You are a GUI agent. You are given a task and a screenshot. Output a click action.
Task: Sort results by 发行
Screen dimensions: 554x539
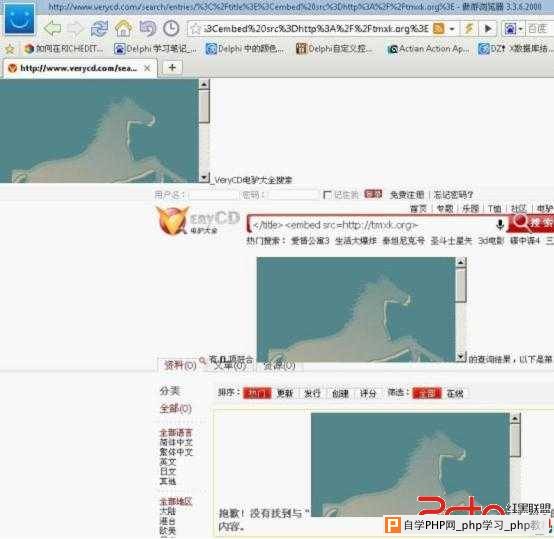[312, 393]
